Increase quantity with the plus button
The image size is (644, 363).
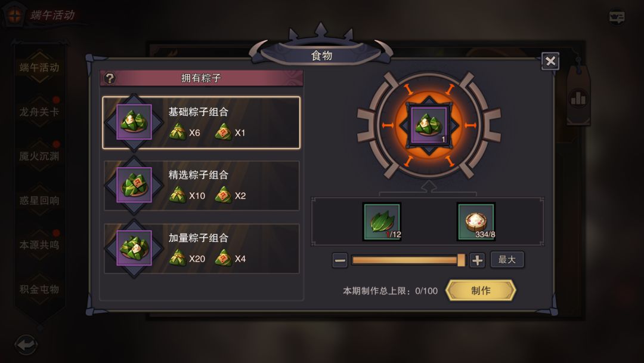477,260
